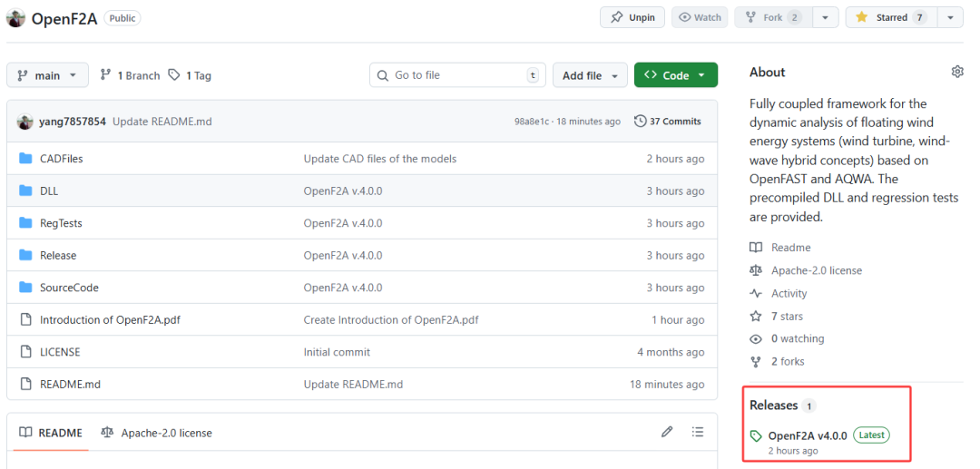The width and height of the screenshot is (980, 469).
Task: Open the OpenF2A repository title
Action: tap(64, 18)
